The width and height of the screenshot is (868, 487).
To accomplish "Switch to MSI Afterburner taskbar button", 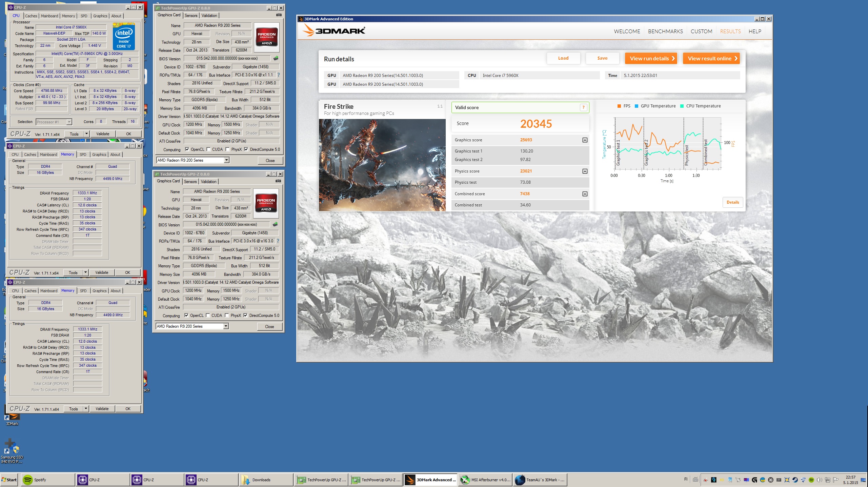I will (485, 480).
